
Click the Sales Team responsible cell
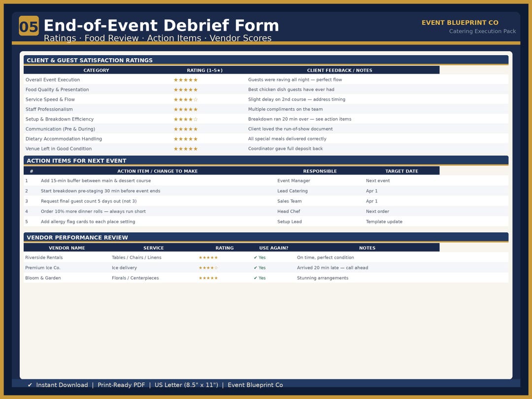[x=290, y=201]
